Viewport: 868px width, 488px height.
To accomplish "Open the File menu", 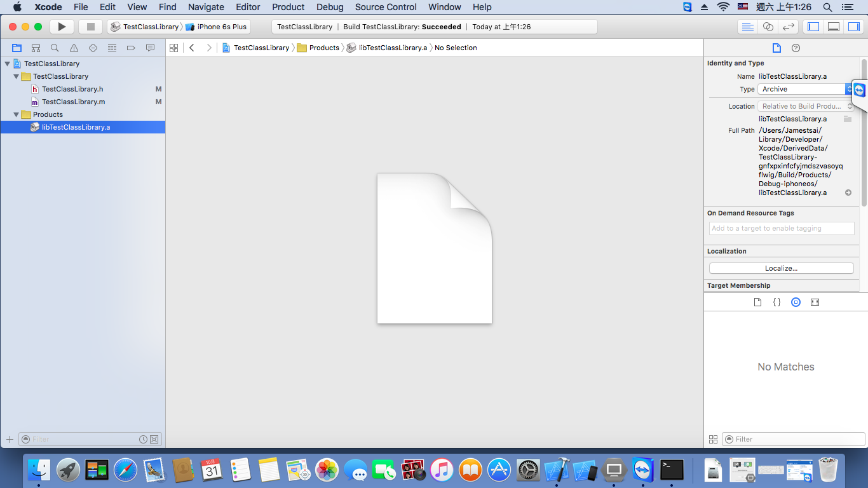I will (81, 7).
